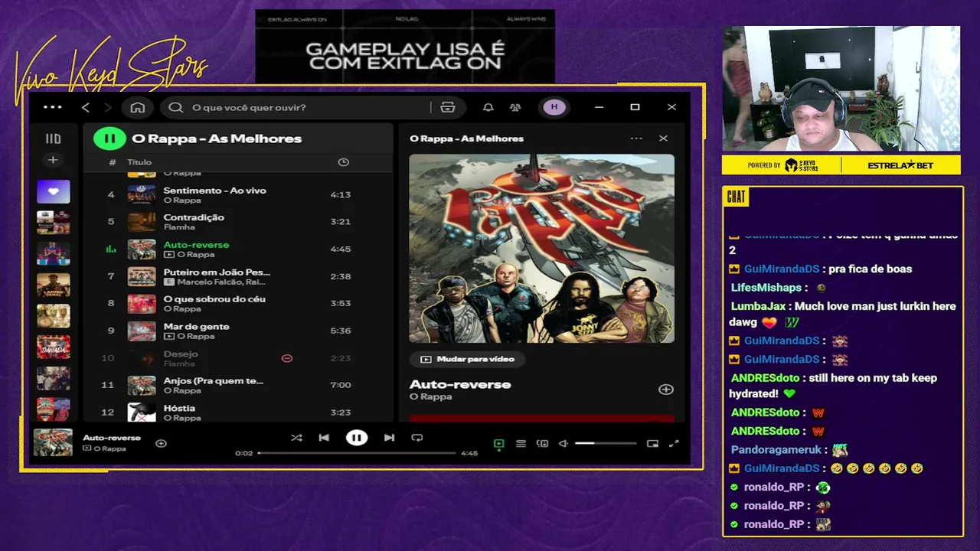Toggle the repeat mode
The width and height of the screenshot is (980, 551).
(x=417, y=438)
